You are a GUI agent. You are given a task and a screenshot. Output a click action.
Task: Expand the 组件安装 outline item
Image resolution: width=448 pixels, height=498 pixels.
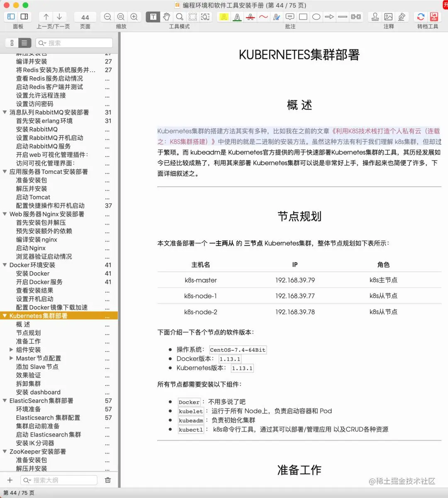[x=12, y=350]
